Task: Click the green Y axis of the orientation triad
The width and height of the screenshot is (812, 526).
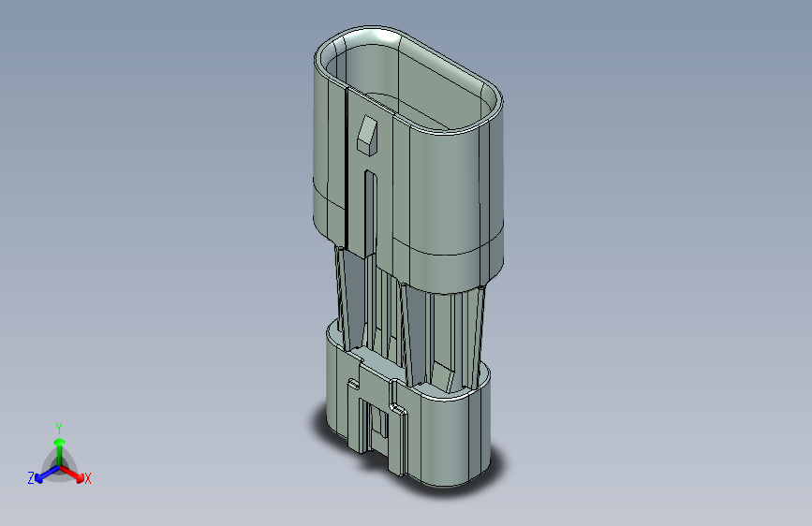Action: coord(60,451)
